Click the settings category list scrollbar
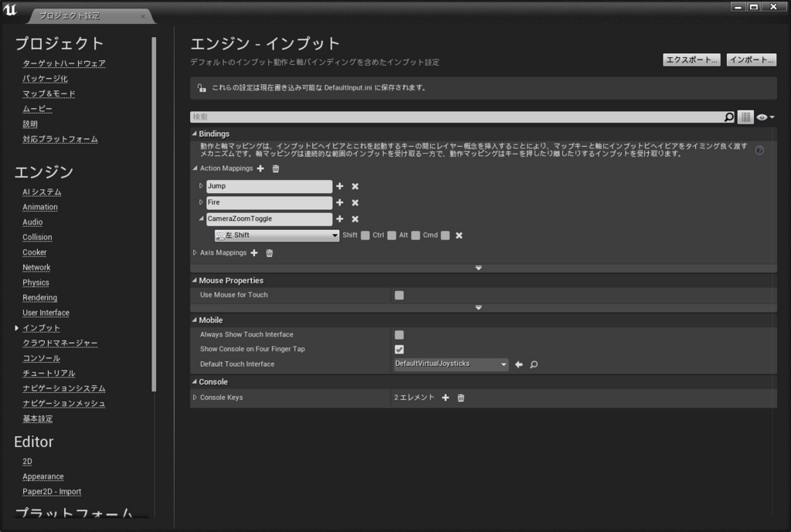This screenshot has height=532, width=791. (154, 214)
